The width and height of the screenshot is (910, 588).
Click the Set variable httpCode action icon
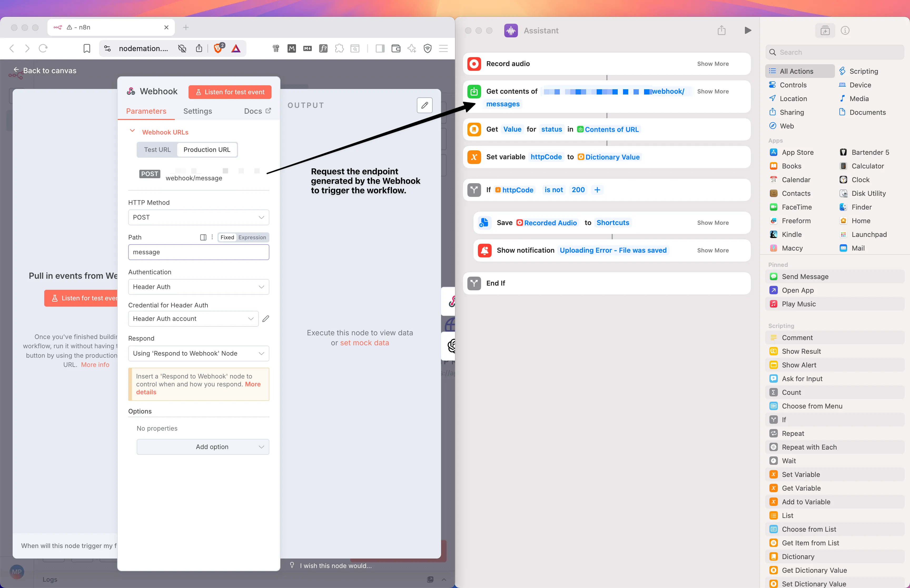(474, 157)
